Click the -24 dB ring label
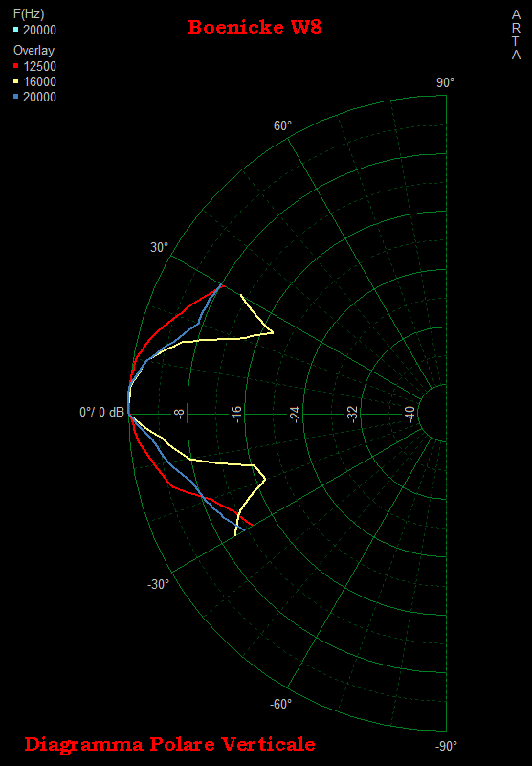 (x=295, y=415)
